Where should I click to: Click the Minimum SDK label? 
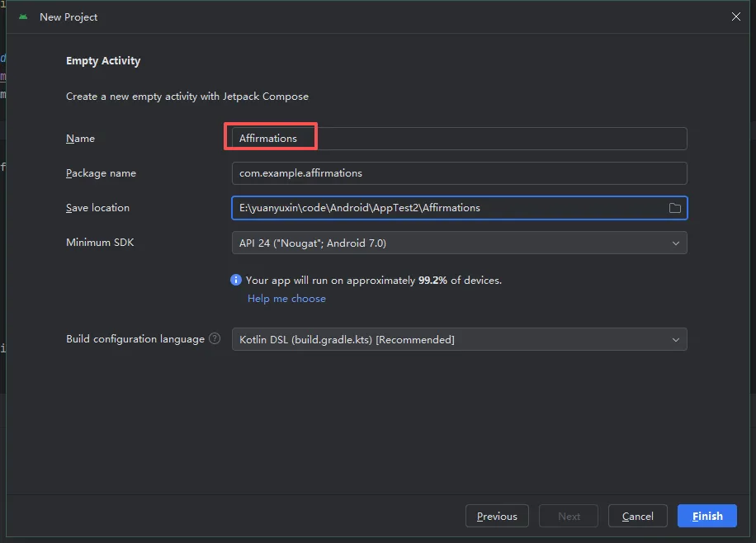(x=100, y=243)
